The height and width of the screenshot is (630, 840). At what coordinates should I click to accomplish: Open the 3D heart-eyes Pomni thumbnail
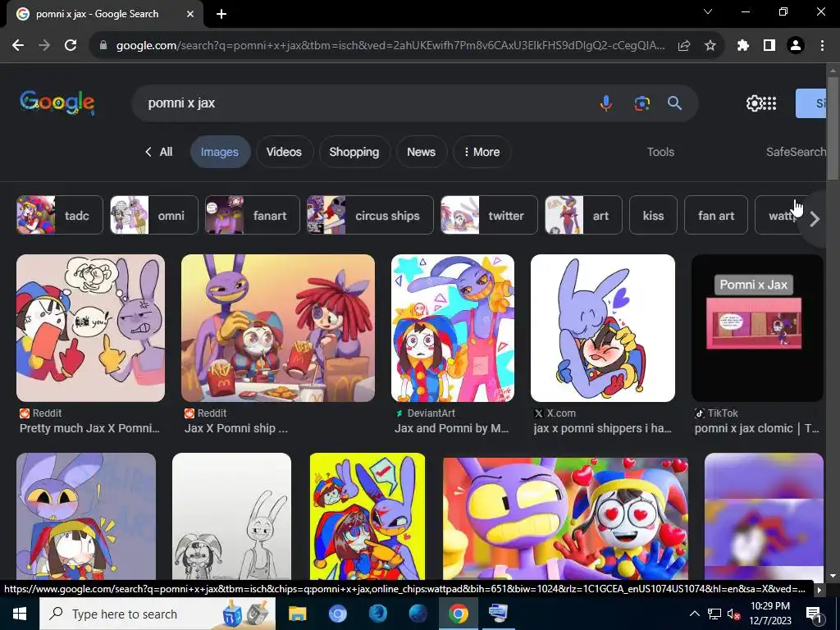566,518
